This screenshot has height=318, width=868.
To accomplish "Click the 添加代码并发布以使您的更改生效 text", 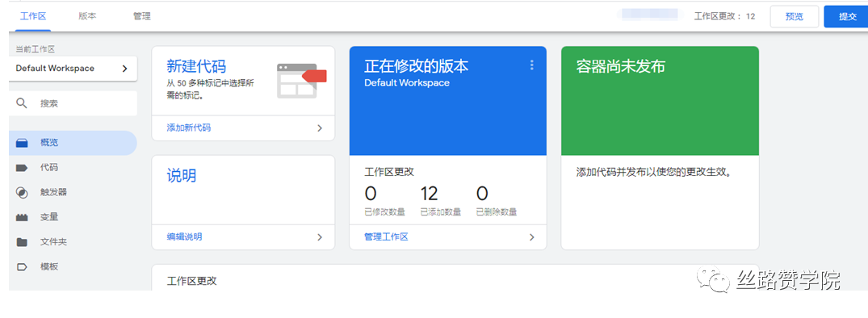I will point(654,172).
